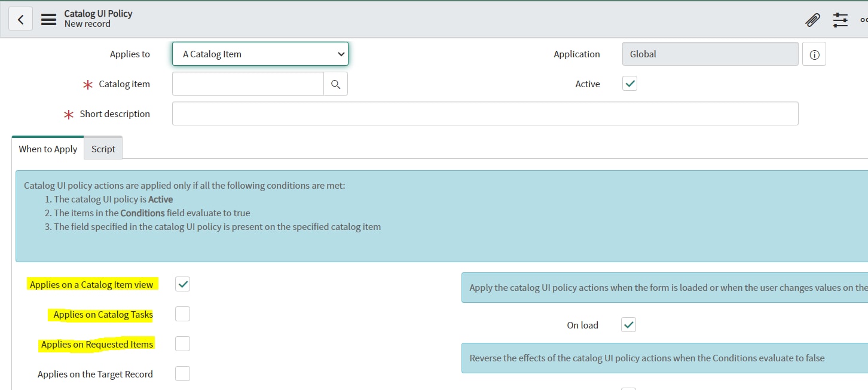Open the form context hamburger menu
Screen dimensions: 868x390
[48, 19]
